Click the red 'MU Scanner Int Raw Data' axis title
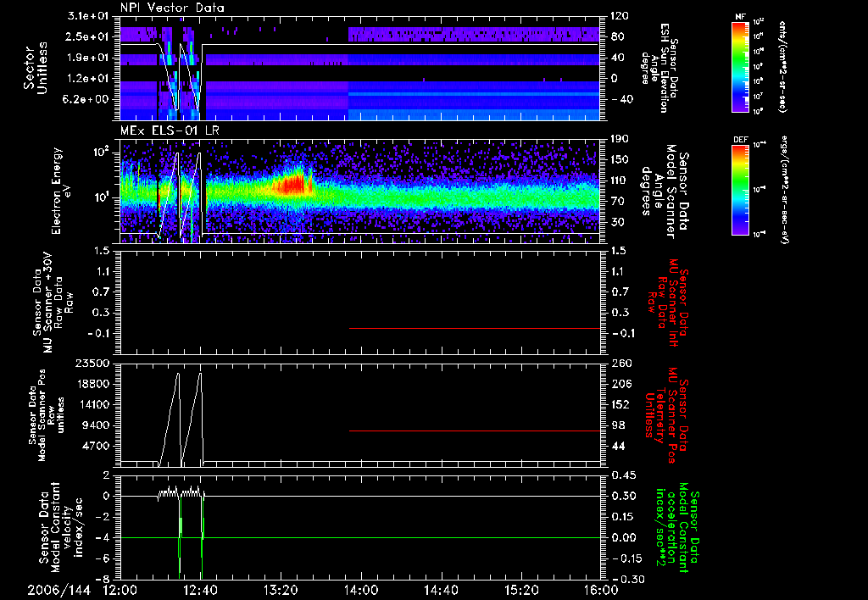 coord(668,303)
